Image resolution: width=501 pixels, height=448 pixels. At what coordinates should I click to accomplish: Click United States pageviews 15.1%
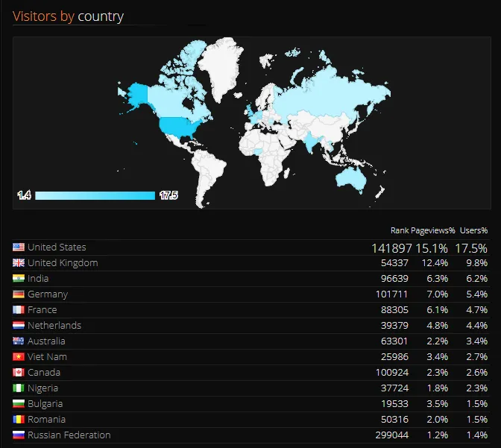click(x=432, y=248)
